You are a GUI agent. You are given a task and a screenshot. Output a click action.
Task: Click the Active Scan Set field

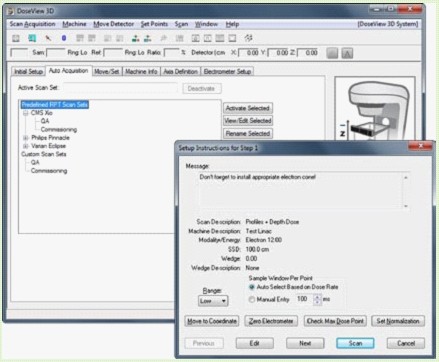click(x=120, y=88)
